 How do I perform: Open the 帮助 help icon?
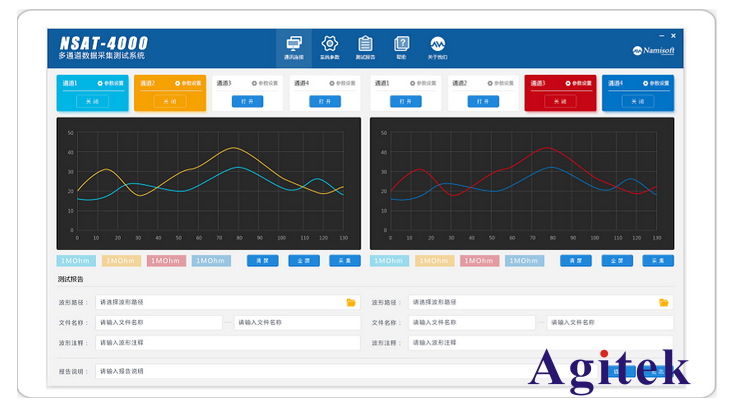(401, 45)
